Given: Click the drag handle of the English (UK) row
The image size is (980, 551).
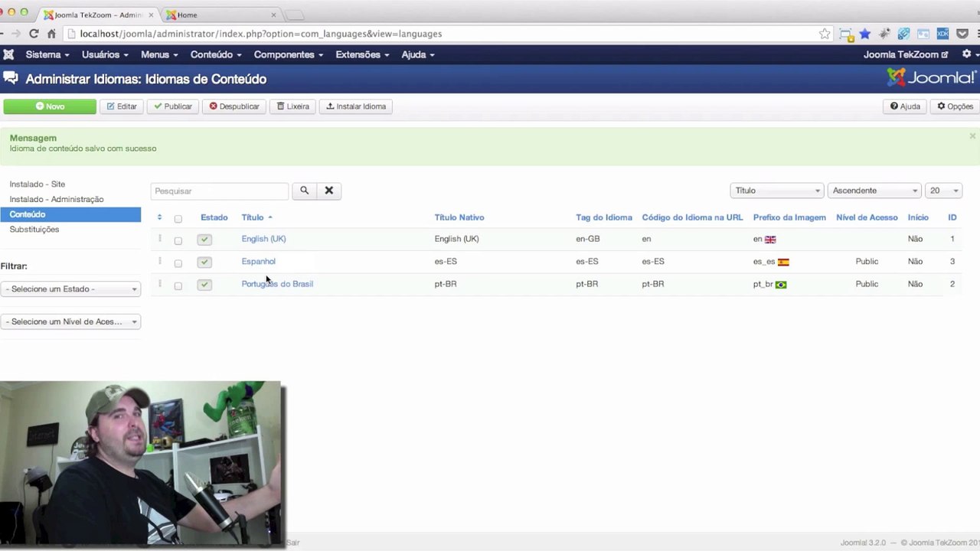Looking at the screenshot, I should (159, 239).
